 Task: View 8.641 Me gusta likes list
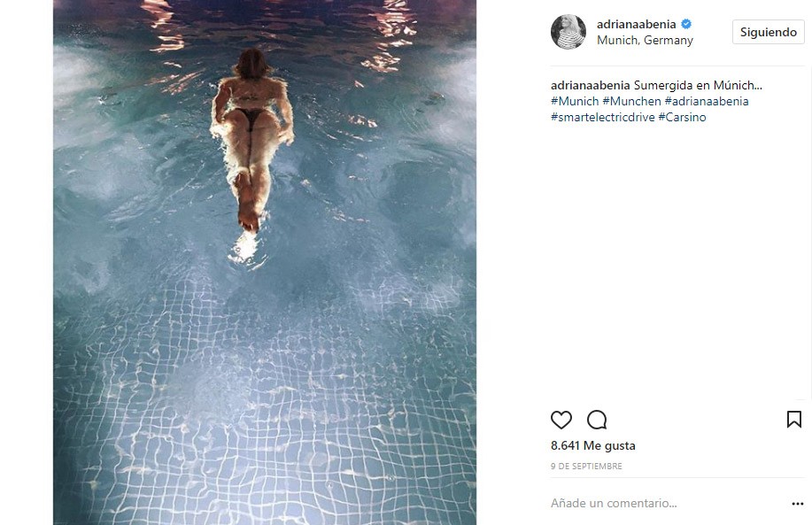[593, 446]
